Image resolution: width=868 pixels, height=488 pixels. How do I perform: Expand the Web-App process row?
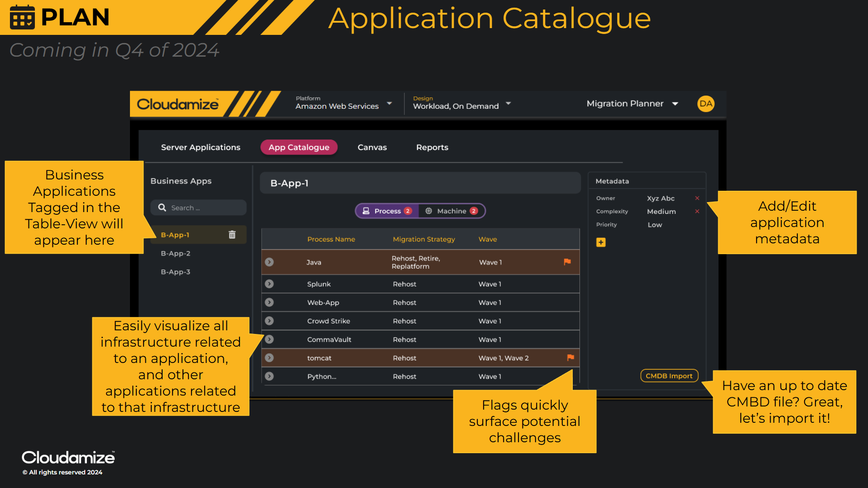(269, 302)
